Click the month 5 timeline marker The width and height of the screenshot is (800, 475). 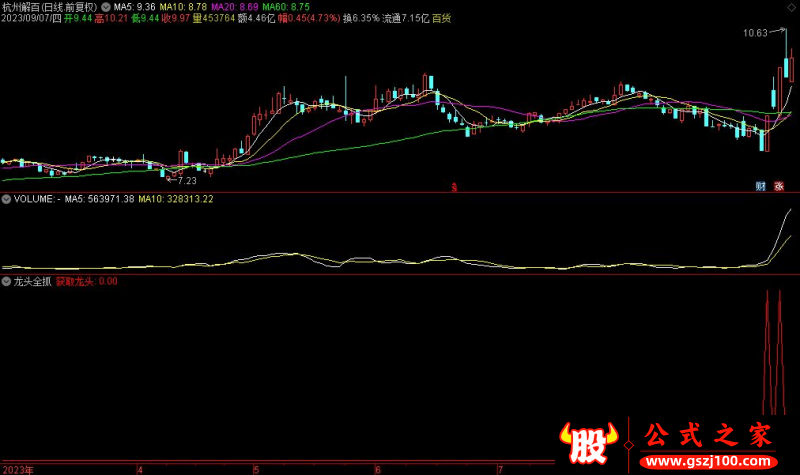[x=257, y=470]
